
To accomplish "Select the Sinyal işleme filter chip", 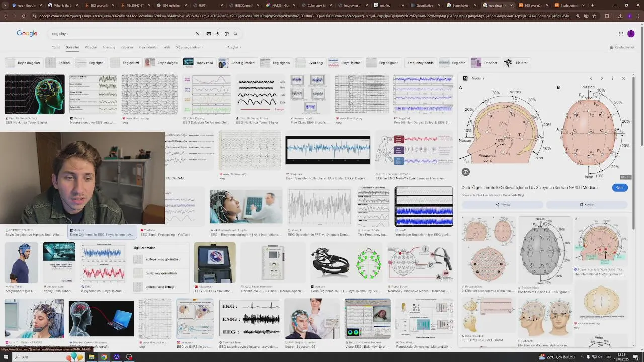I will pyautogui.click(x=345, y=63).
